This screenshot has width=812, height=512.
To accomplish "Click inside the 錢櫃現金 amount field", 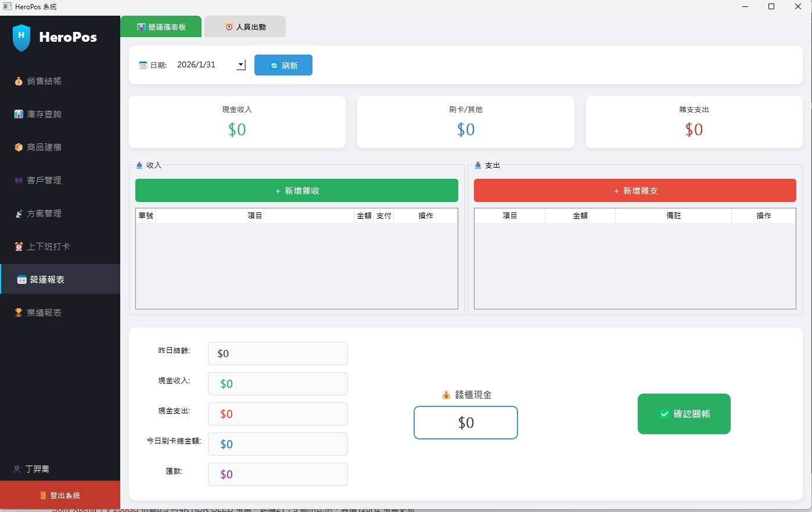I will tap(465, 423).
